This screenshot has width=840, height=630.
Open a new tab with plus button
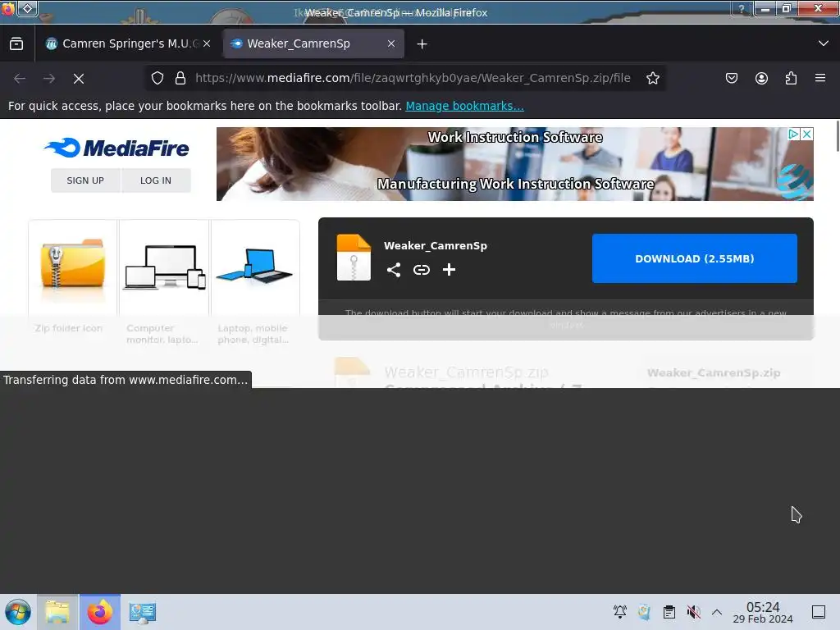422,44
